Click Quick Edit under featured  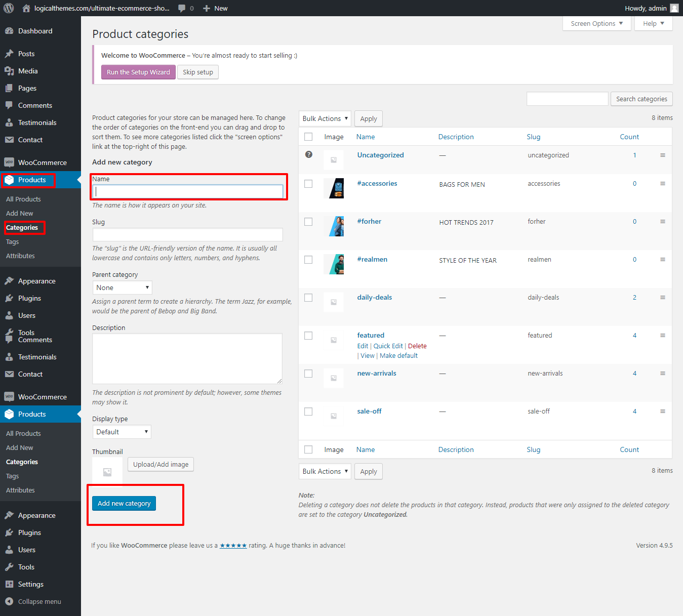click(388, 346)
